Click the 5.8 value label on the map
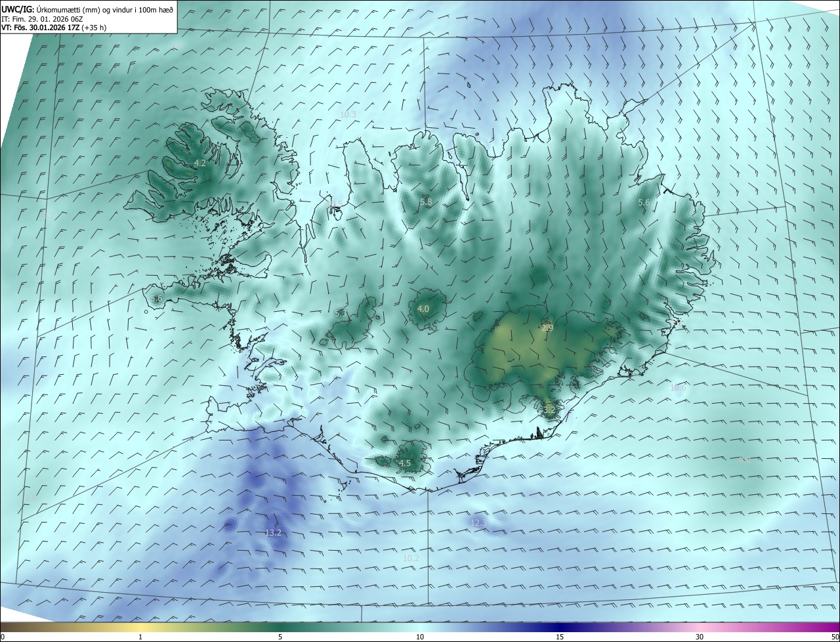840x642 pixels. point(426,202)
